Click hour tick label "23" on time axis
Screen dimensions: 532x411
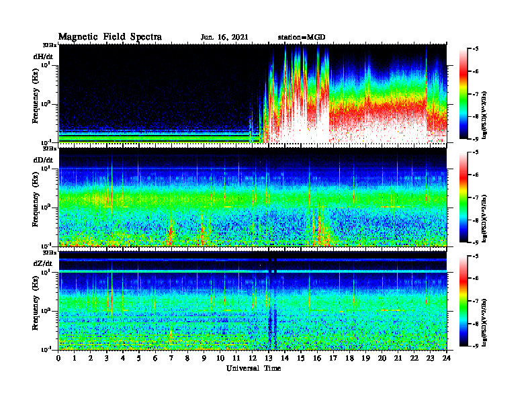(430, 359)
